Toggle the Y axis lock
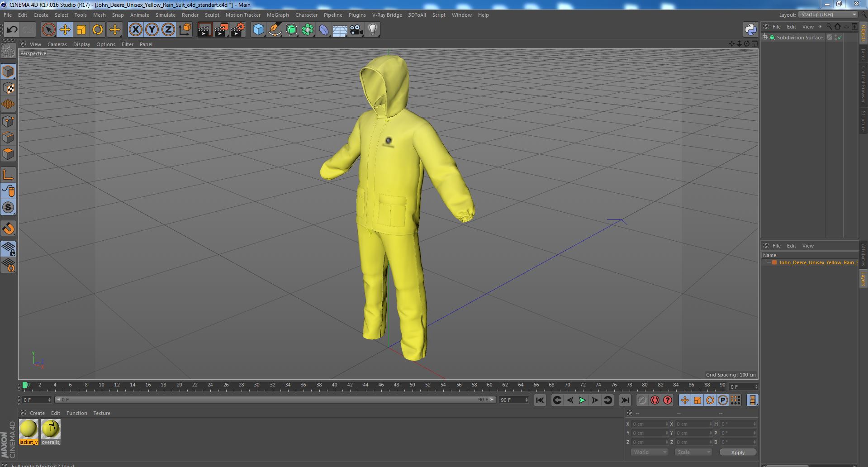Screen dimensions: 868x467 coord(152,30)
